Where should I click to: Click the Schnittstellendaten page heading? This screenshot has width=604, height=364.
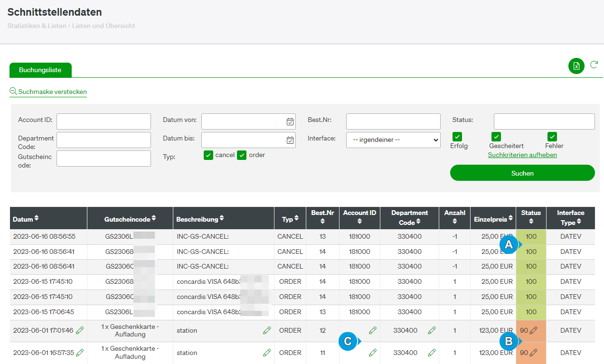55,12
